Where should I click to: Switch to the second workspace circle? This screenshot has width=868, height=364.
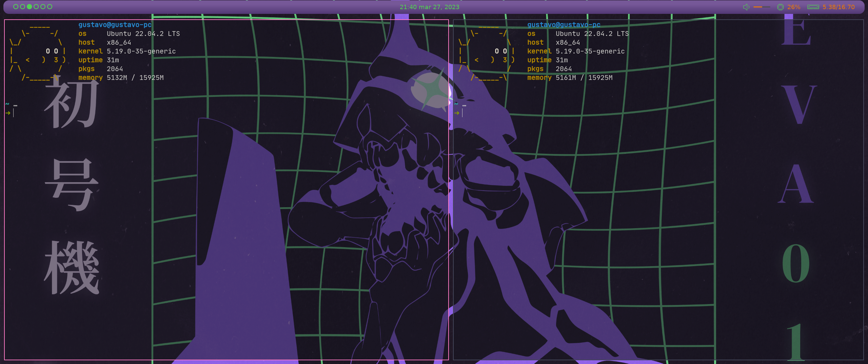(x=22, y=7)
